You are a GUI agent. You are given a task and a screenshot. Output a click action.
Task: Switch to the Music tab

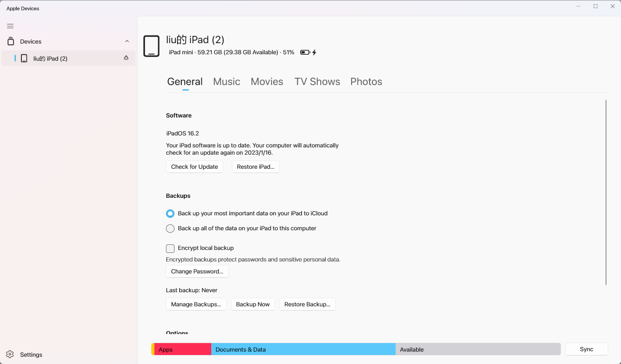pyautogui.click(x=227, y=82)
